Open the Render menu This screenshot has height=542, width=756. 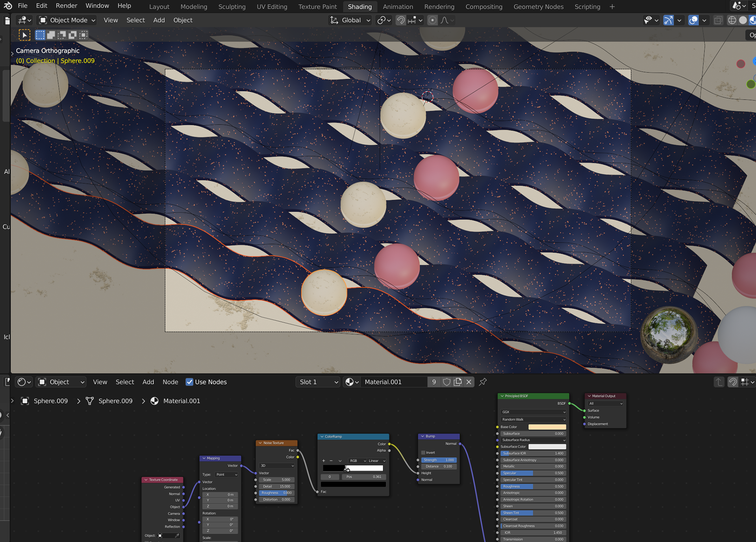(66, 6)
